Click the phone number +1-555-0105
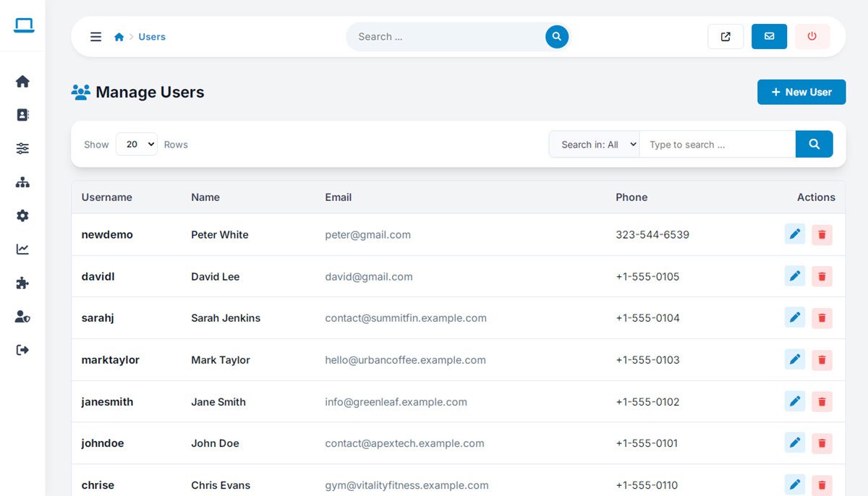This screenshot has height=496, width=868. click(648, 276)
